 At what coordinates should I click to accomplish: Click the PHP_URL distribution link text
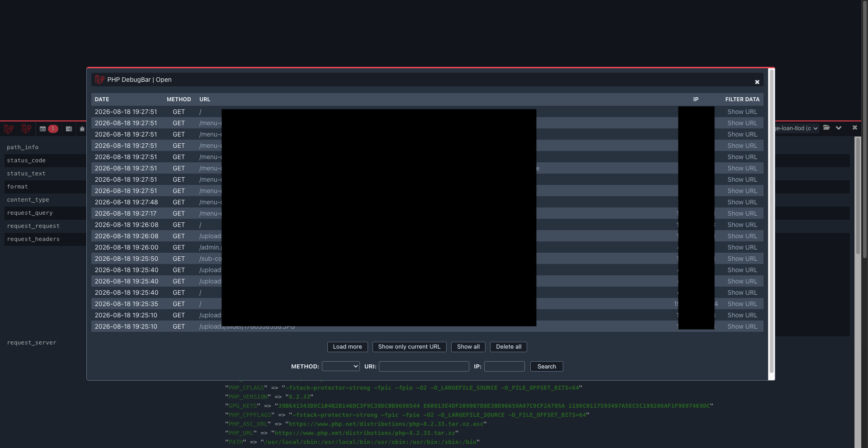click(x=365, y=433)
